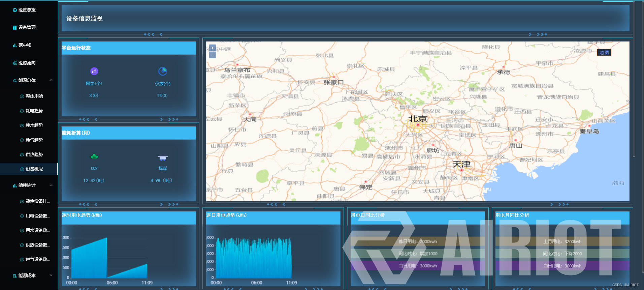Viewport: 644px width, 290px height.
Task: Click the 能源流向 sidebar icon
Action: pyautogui.click(x=15, y=63)
